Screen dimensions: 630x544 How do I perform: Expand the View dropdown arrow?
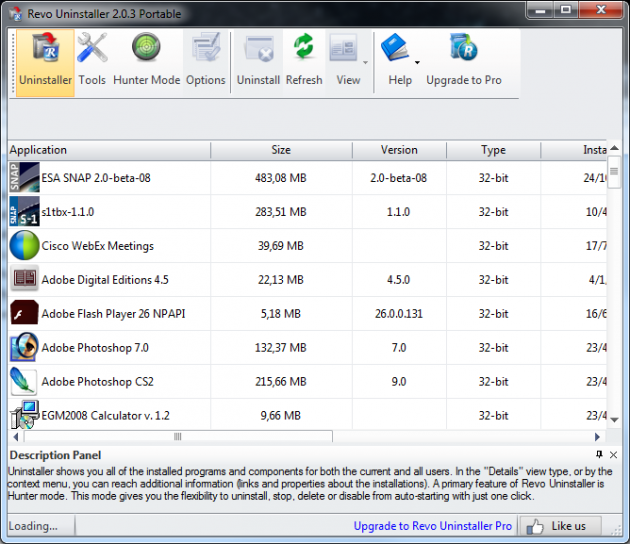(365, 62)
